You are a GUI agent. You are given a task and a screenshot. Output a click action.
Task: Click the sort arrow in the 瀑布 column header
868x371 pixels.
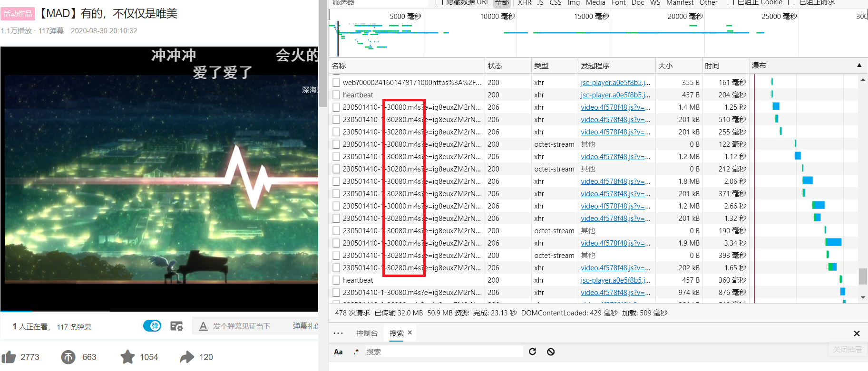coord(859,65)
